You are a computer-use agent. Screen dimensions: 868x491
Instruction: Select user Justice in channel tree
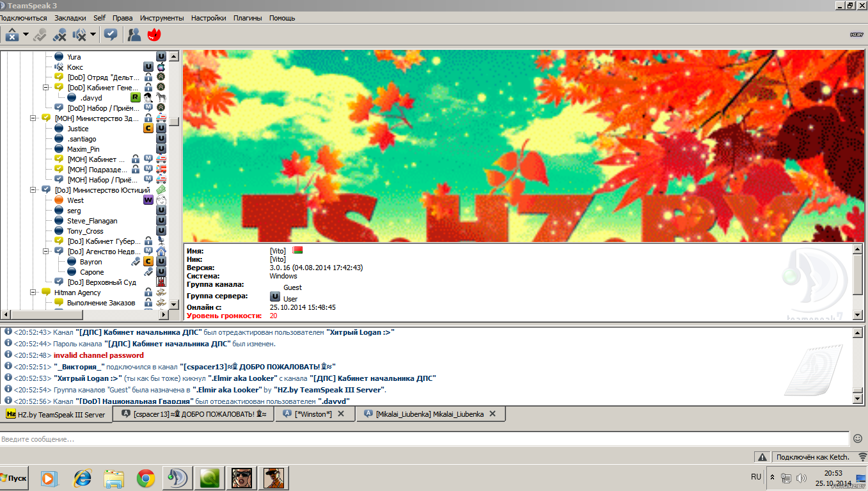coord(77,129)
